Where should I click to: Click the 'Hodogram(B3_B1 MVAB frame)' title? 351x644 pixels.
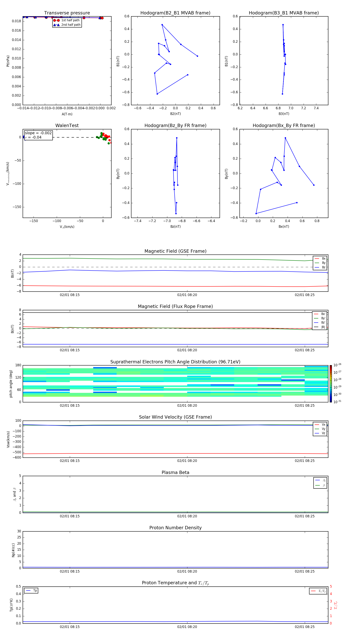point(284,13)
